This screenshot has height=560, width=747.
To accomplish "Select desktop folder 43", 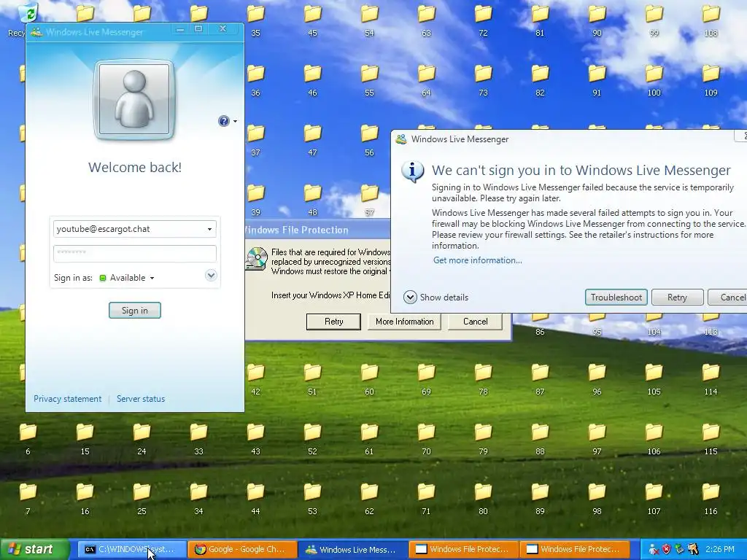I will click(255, 439).
